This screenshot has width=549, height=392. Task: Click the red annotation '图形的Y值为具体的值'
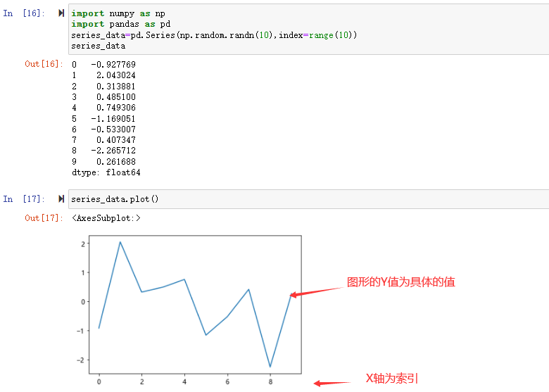click(401, 282)
